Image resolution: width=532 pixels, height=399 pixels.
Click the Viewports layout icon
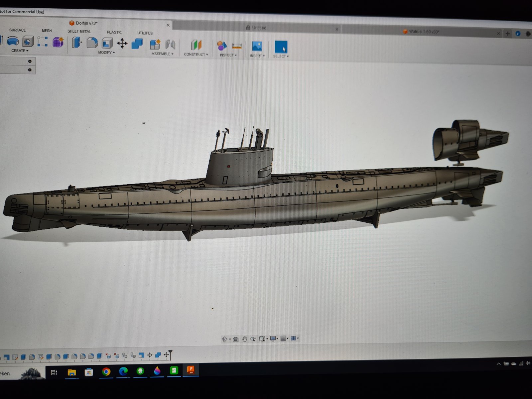coord(293,338)
